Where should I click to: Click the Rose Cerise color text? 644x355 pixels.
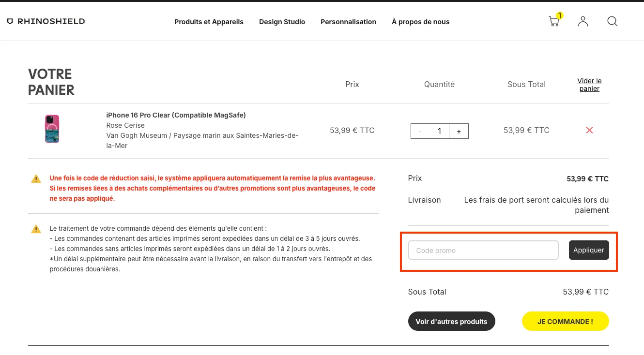coord(125,125)
